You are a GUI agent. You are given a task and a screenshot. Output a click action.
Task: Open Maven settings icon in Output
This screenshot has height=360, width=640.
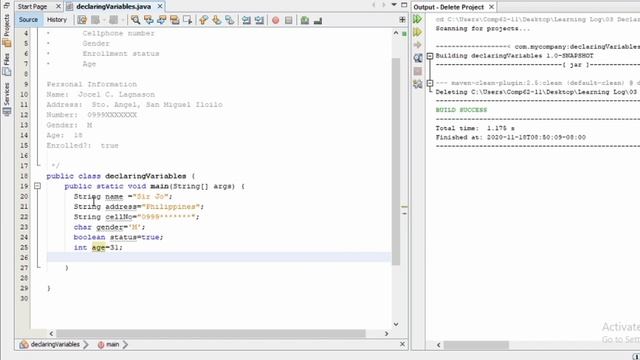click(418, 84)
